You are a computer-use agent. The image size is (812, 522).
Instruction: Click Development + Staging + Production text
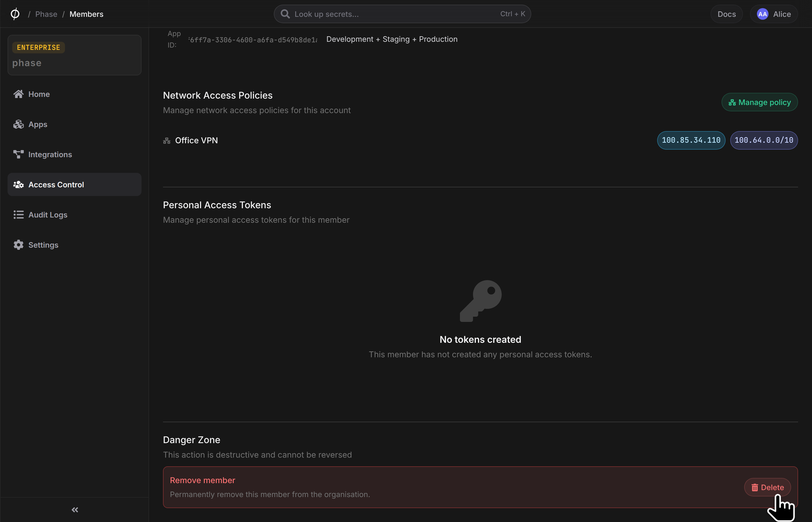tap(392, 39)
